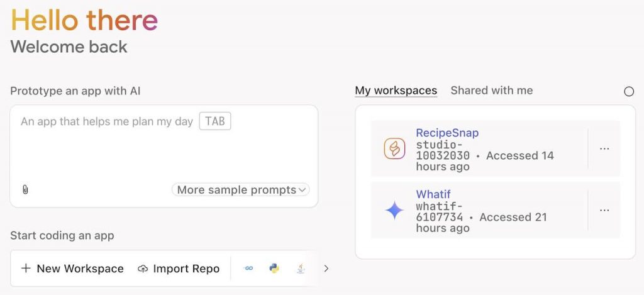The width and height of the screenshot is (644, 295).
Task: Expand the More sample prompts dropdown
Action: (x=241, y=190)
